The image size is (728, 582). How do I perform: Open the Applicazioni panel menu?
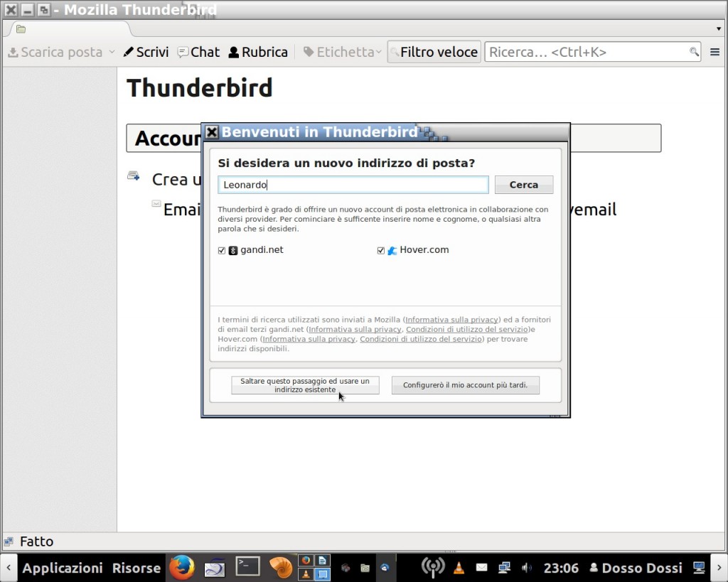pyautogui.click(x=63, y=568)
